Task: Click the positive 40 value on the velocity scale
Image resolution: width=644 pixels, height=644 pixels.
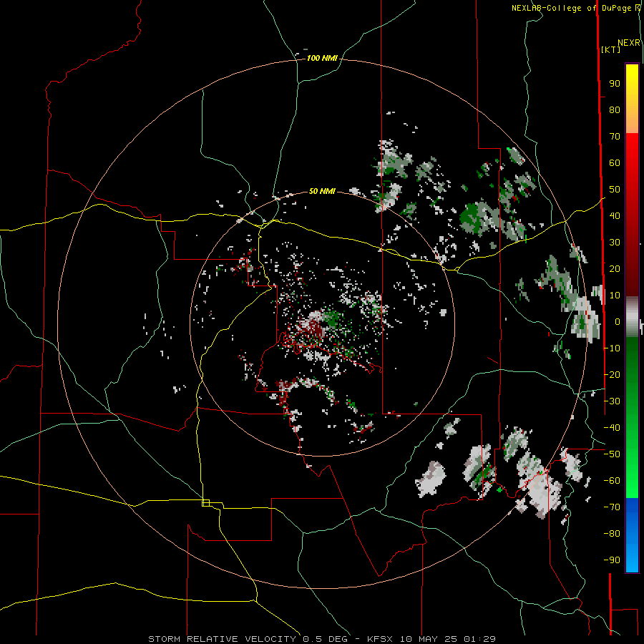Action: (x=615, y=216)
